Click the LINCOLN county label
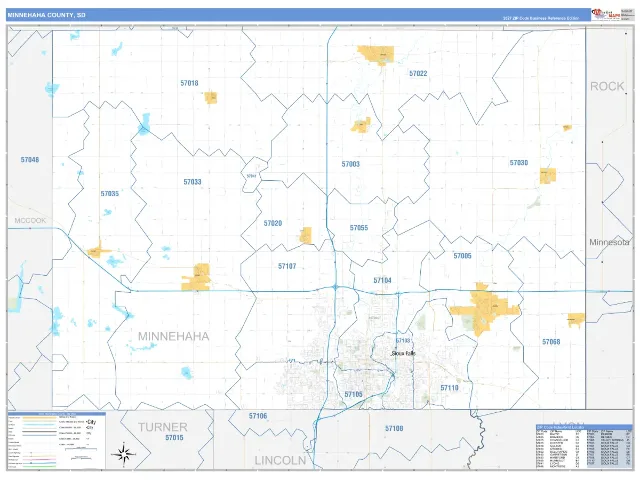640x480 pixels. click(x=280, y=460)
